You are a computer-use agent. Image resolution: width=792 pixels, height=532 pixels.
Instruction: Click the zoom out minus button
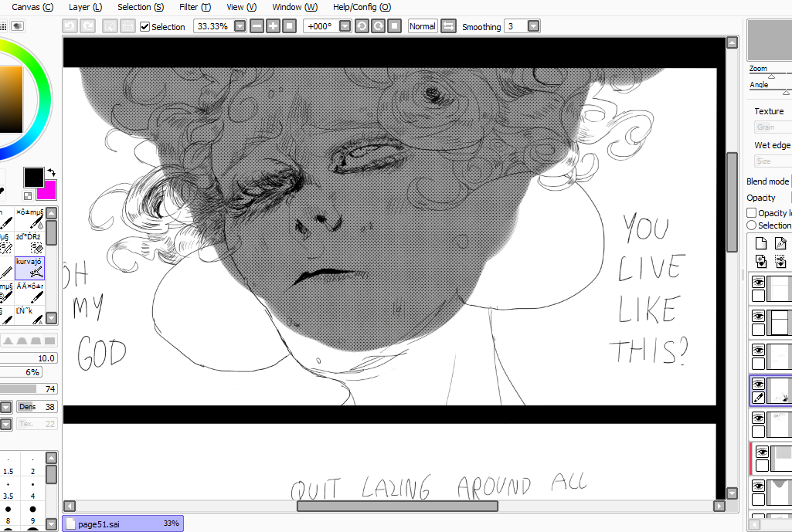pyautogui.click(x=257, y=26)
